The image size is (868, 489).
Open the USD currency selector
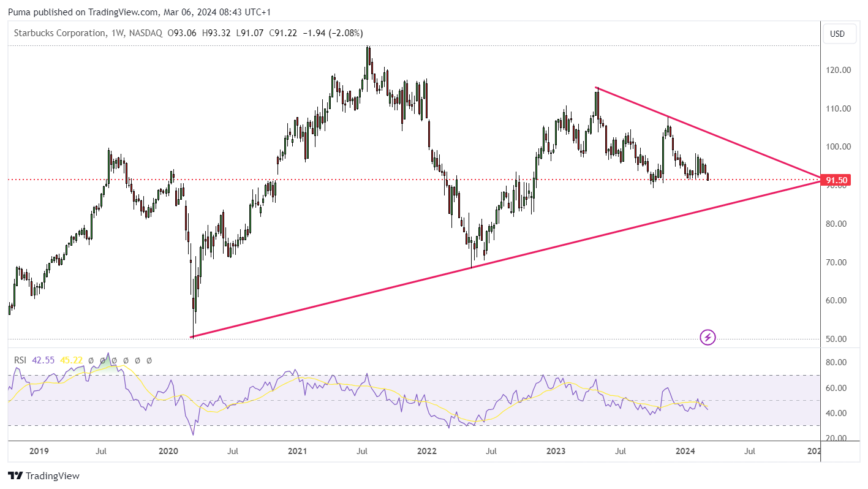coord(837,34)
